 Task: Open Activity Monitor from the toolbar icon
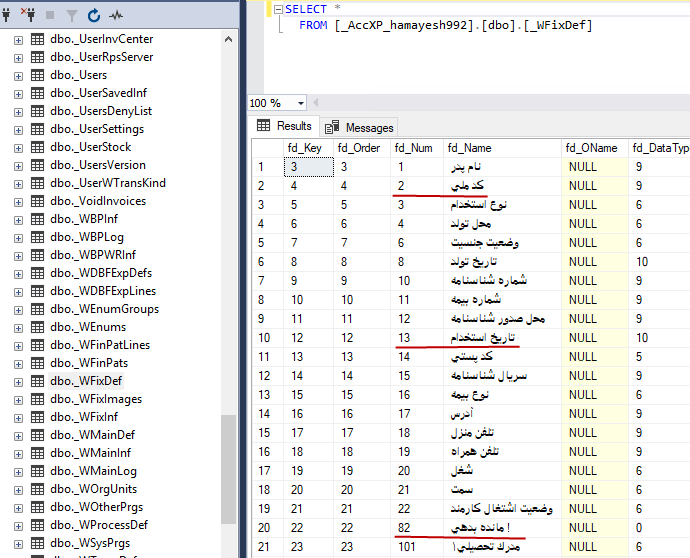[115, 15]
